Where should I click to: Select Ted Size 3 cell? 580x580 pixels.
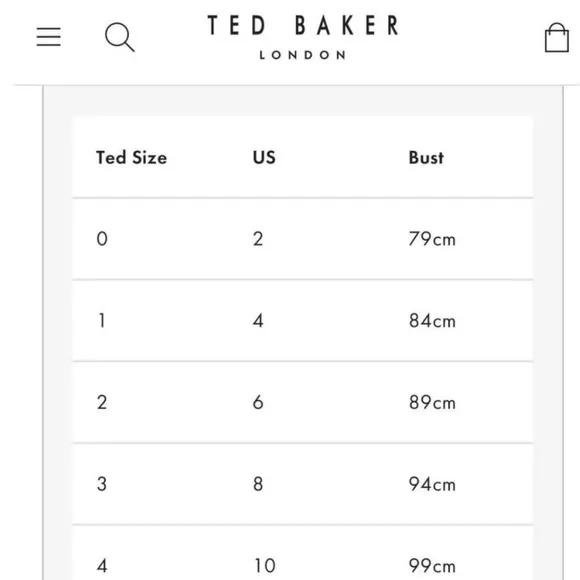click(x=102, y=484)
